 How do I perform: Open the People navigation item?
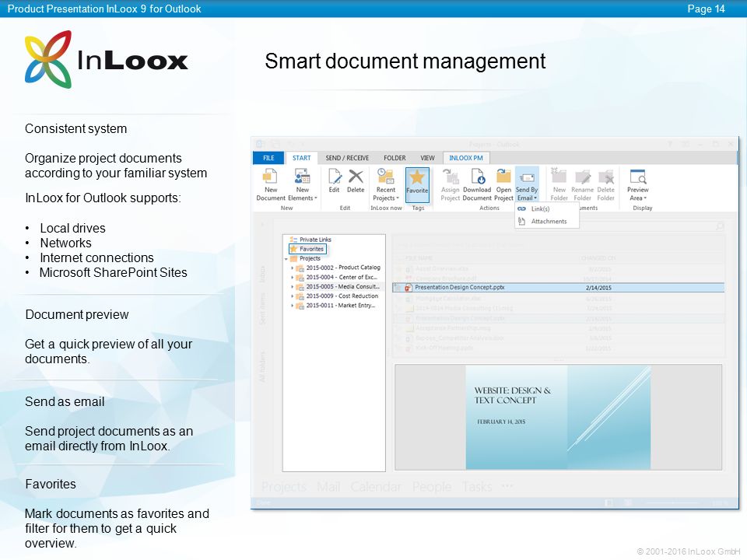432,487
